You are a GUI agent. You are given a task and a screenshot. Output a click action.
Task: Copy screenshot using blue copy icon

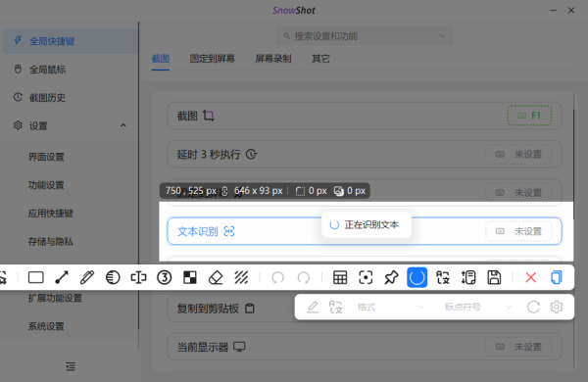click(557, 278)
